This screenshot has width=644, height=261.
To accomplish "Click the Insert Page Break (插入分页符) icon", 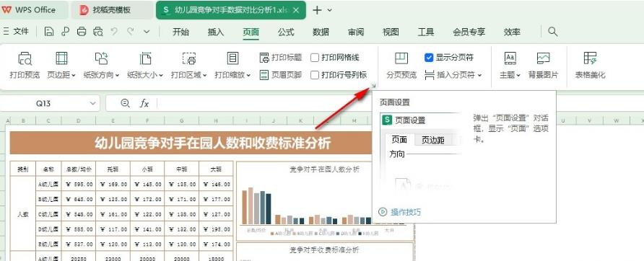I will [429, 75].
